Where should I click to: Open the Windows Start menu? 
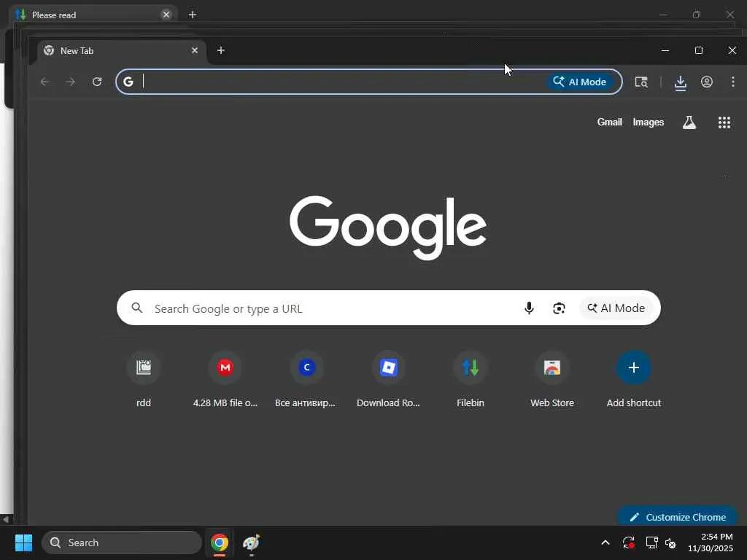coord(23,542)
